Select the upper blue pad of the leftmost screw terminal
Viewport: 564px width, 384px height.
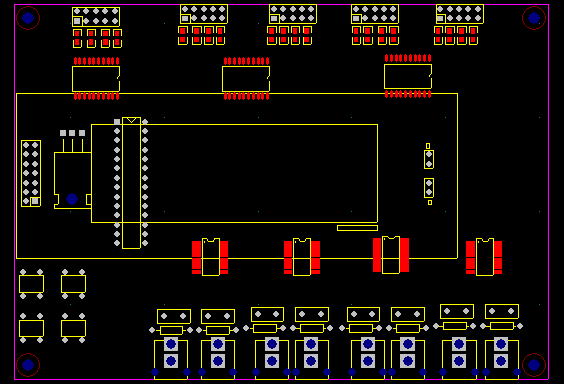click(x=171, y=344)
